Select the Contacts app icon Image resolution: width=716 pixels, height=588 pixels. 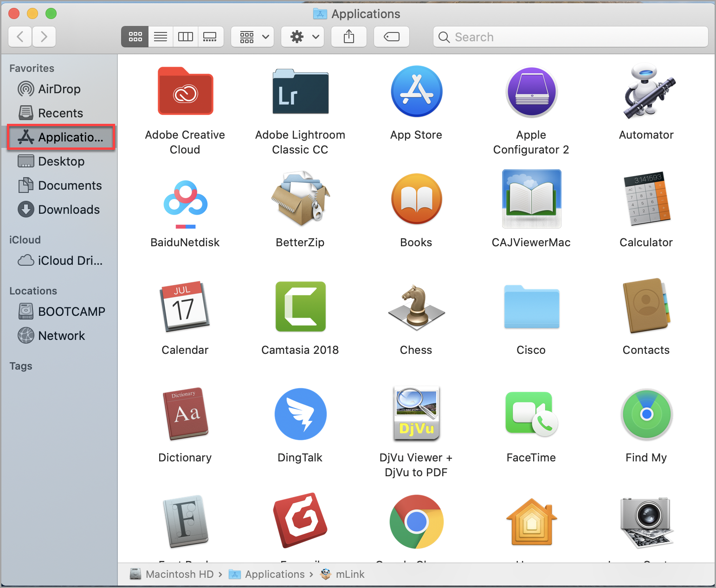(646, 306)
